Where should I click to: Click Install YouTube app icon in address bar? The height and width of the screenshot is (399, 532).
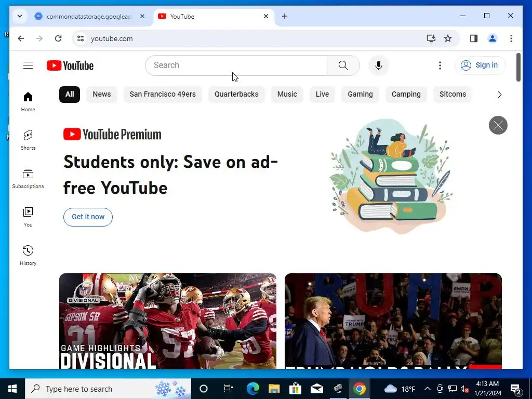click(431, 38)
